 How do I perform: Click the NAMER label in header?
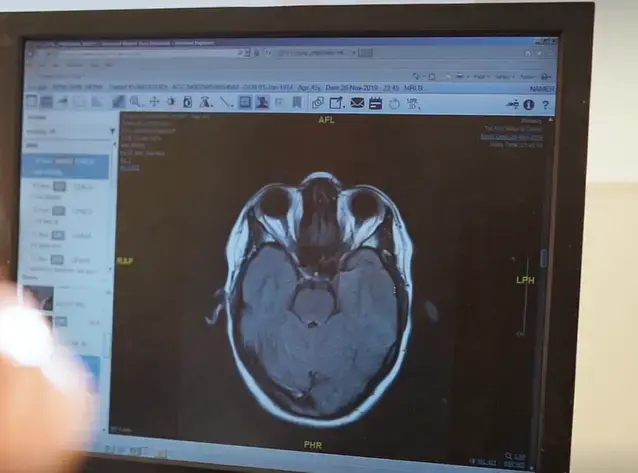tap(542, 89)
